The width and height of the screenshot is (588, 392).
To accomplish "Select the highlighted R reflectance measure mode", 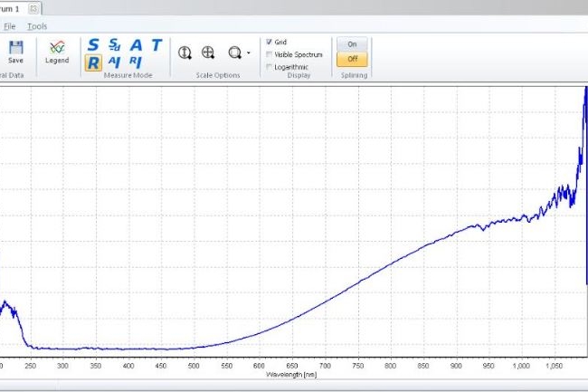I will pos(92,62).
